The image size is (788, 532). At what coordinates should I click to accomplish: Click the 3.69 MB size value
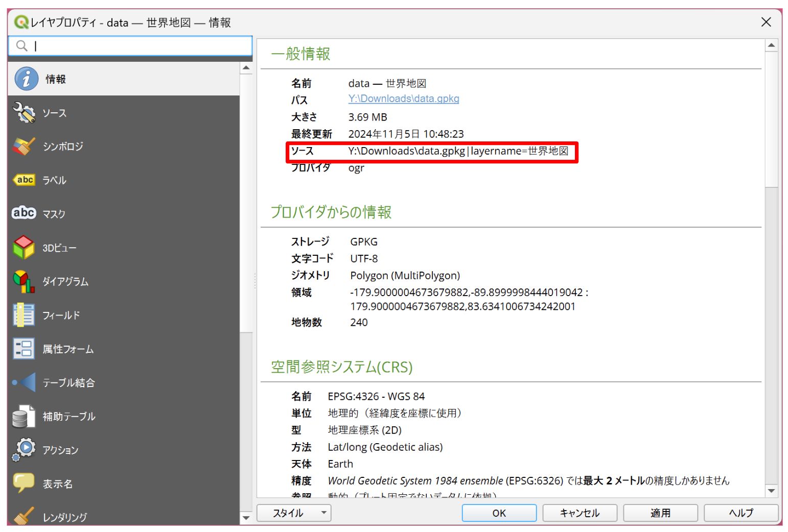click(368, 117)
